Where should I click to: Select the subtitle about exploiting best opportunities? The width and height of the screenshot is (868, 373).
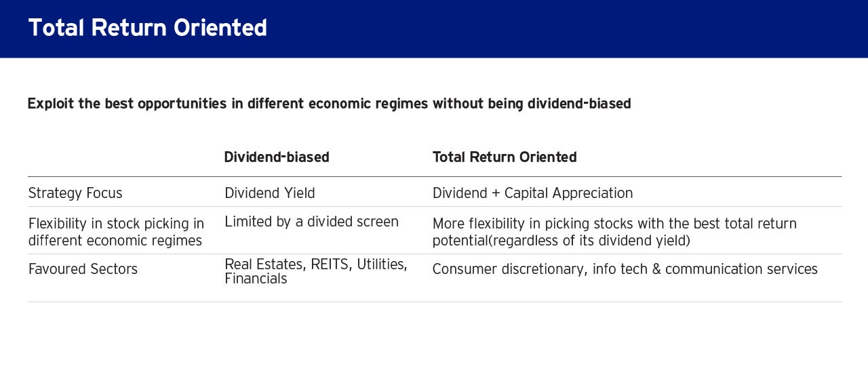pyautogui.click(x=329, y=104)
